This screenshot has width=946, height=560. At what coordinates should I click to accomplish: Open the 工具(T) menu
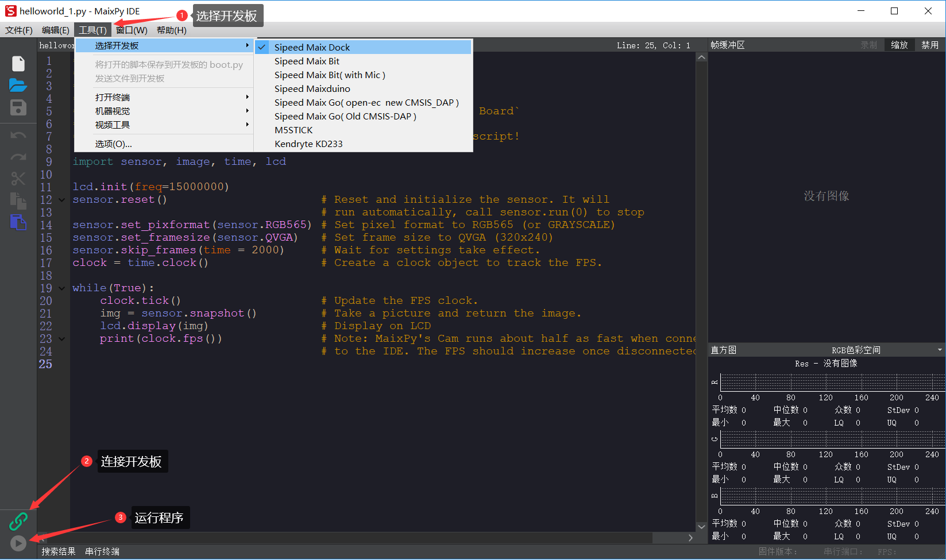(x=92, y=30)
